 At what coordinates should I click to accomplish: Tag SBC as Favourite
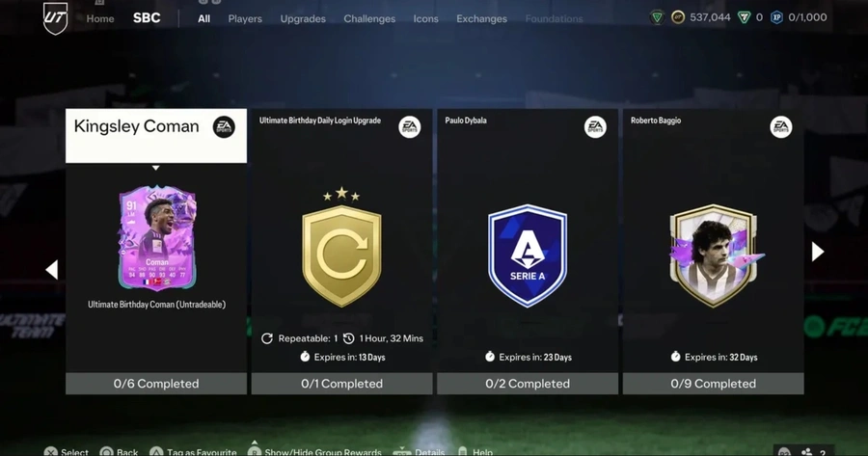tap(202, 451)
